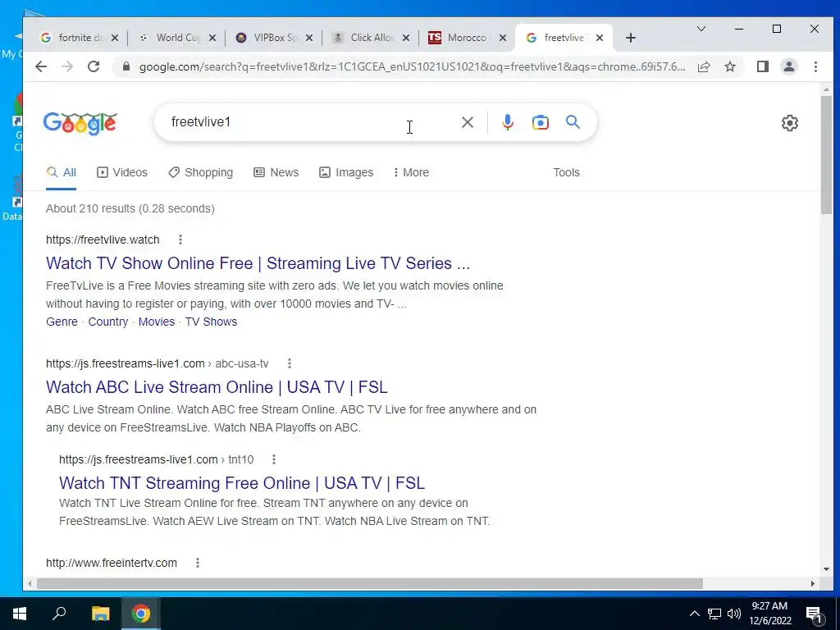The width and height of the screenshot is (840, 630).
Task: Click the vertical scrollbar thumb
Action: [x=826, y=155]
